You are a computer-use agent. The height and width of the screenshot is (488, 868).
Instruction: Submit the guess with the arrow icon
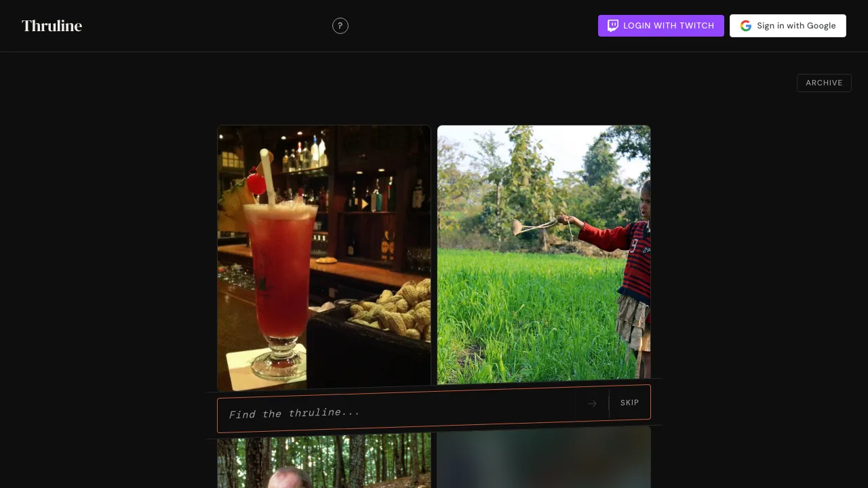(x=592, y=404)
